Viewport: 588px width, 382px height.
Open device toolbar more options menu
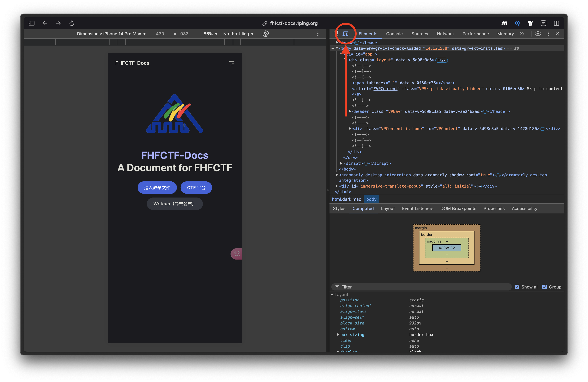(x=318, y=34)
